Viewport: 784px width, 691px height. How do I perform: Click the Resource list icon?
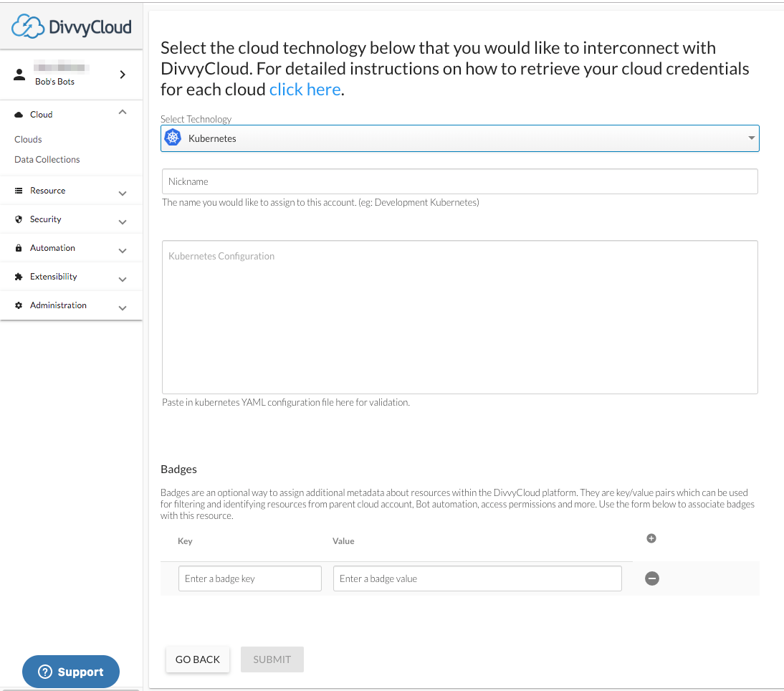19,191
